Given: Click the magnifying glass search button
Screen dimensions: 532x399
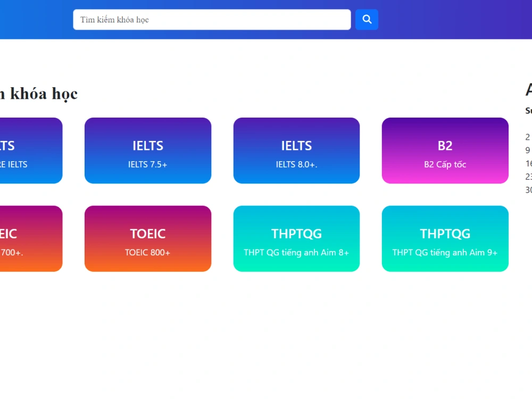Looking at the screenshot, I should [367, 19].
